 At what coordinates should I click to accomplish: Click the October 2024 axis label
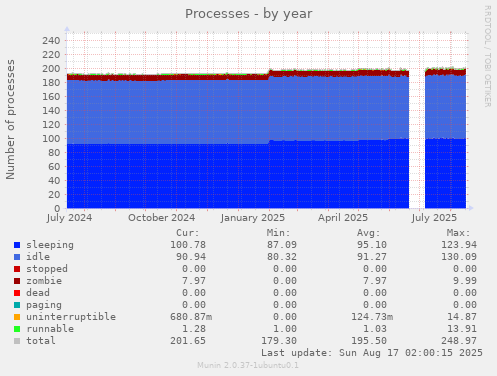click(161, 218)
